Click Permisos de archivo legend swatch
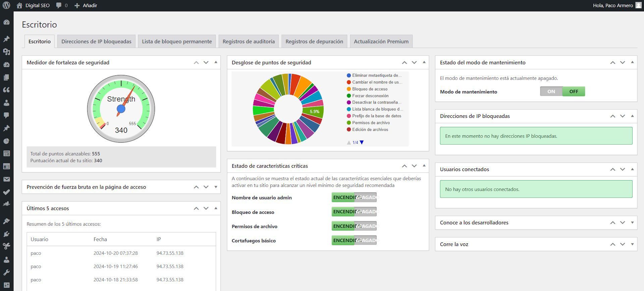Viewport: 644px width, 291px height. click(349, 123)
